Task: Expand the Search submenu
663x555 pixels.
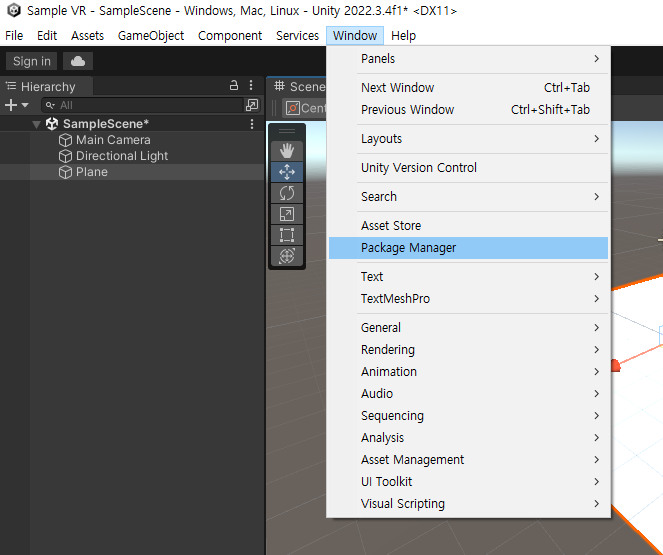Action: pyautogui.click(x=468, y=197)
